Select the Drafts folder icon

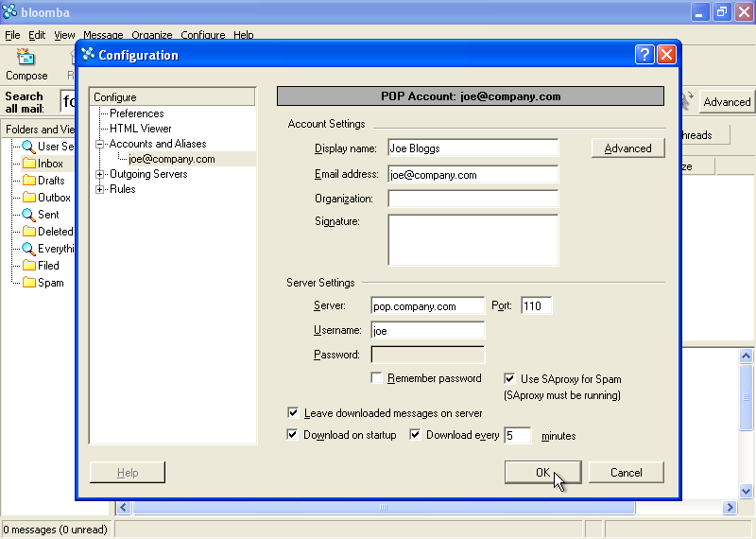(29, 181)
